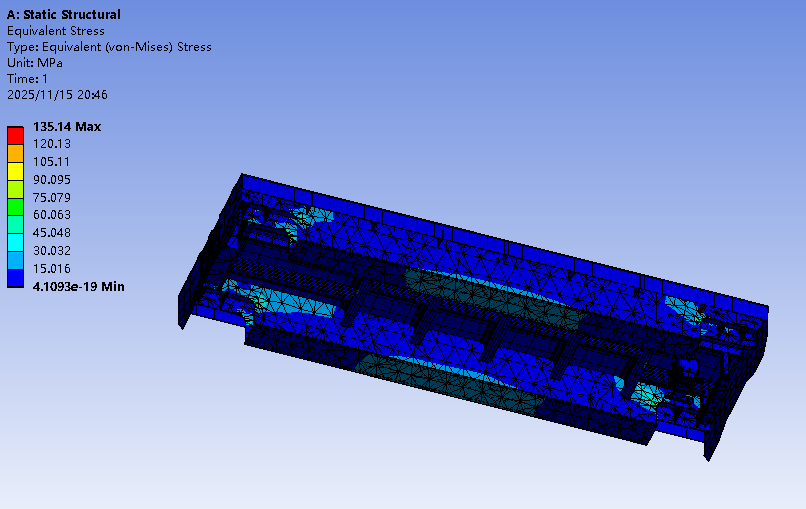Click the red color band in legend
Image resolution: width=806 pixels, height=509 pixels.
click(15, 135)
